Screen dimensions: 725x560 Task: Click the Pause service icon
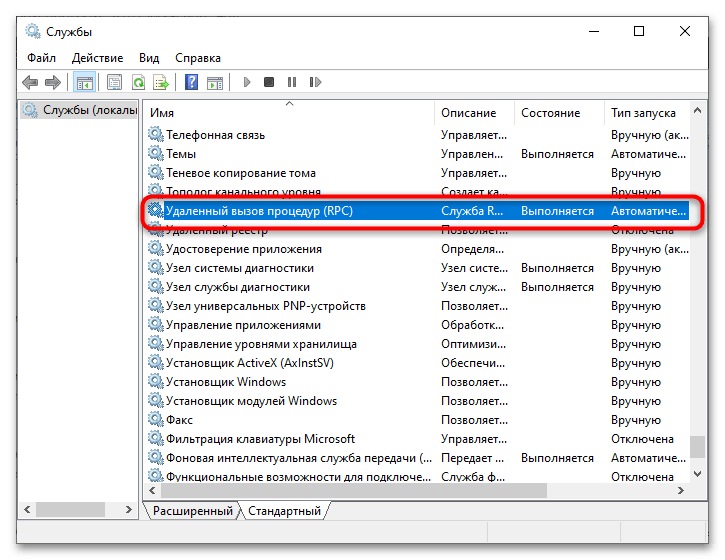[292, 82]
